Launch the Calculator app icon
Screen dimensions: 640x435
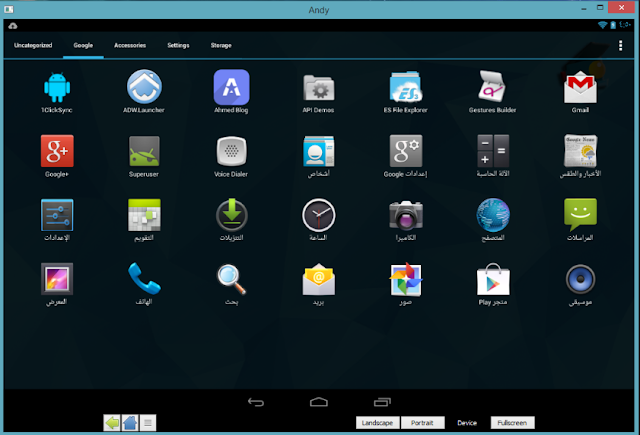pyautogui.click(x=493, y=151)
